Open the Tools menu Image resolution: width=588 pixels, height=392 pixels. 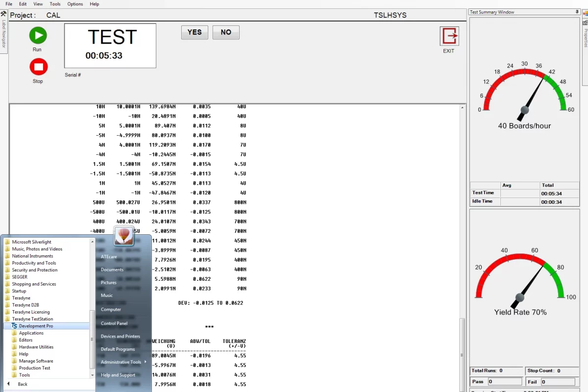(x=55, y=4)
